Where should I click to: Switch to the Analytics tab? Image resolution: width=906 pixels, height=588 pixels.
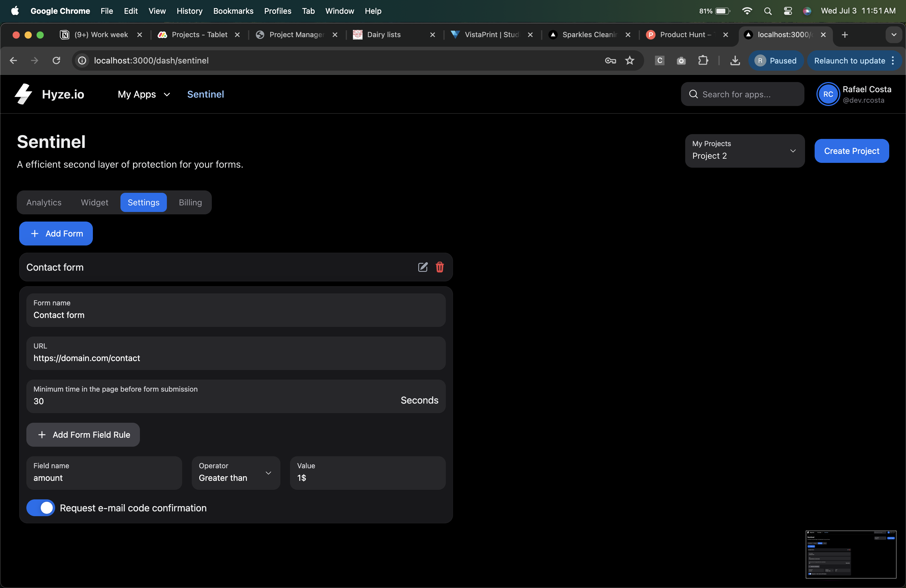44,202
